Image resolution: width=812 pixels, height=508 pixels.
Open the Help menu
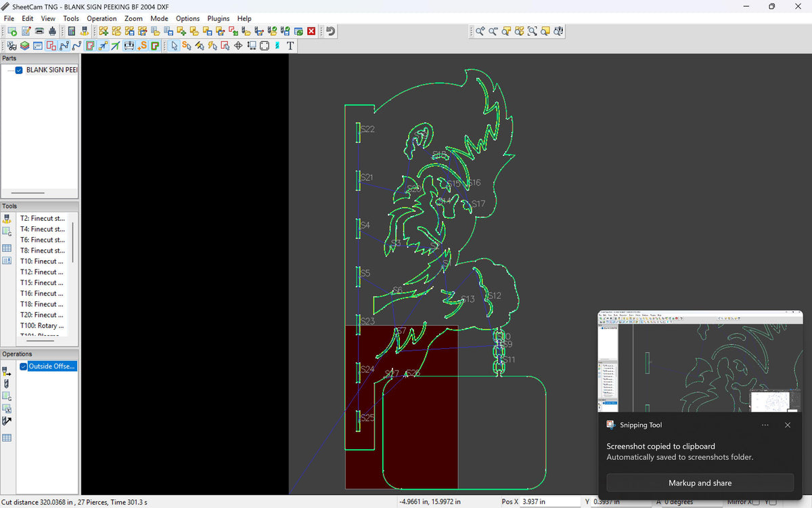click(x=244, y=18)
